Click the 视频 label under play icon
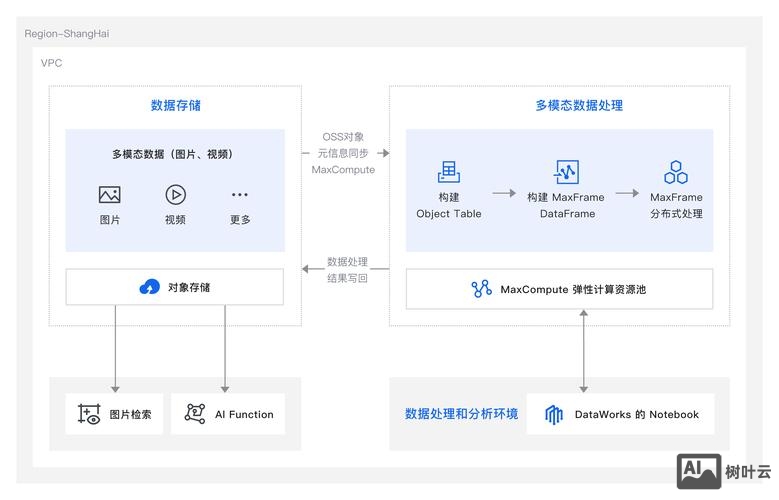This screenshot has width=779, height=500. 175,220
